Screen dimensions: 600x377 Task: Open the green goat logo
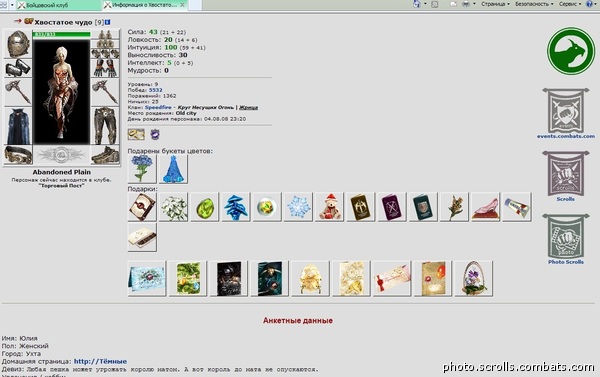571,50
